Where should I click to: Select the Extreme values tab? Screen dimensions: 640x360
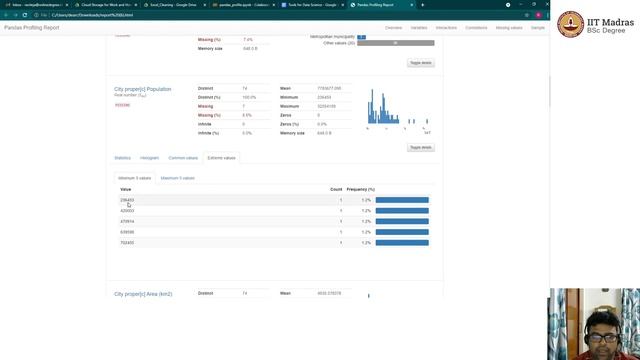click(x=221, y=158)
